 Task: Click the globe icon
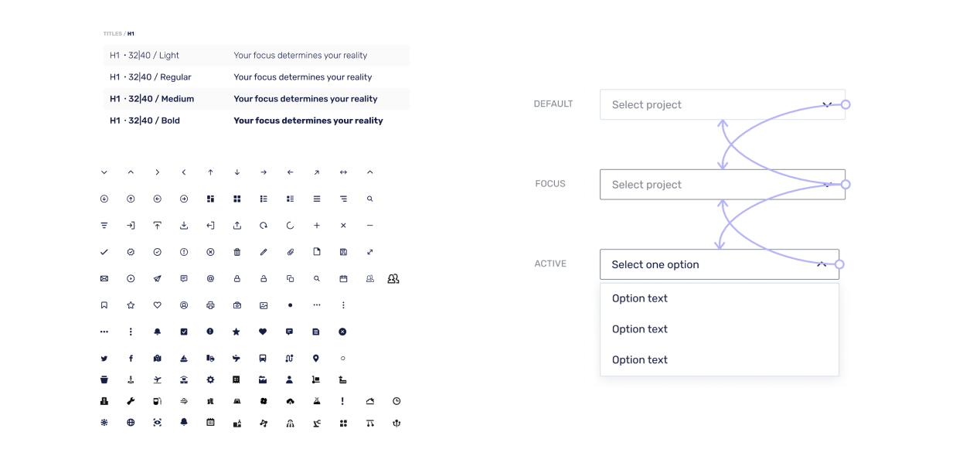[x=131, y=423]
